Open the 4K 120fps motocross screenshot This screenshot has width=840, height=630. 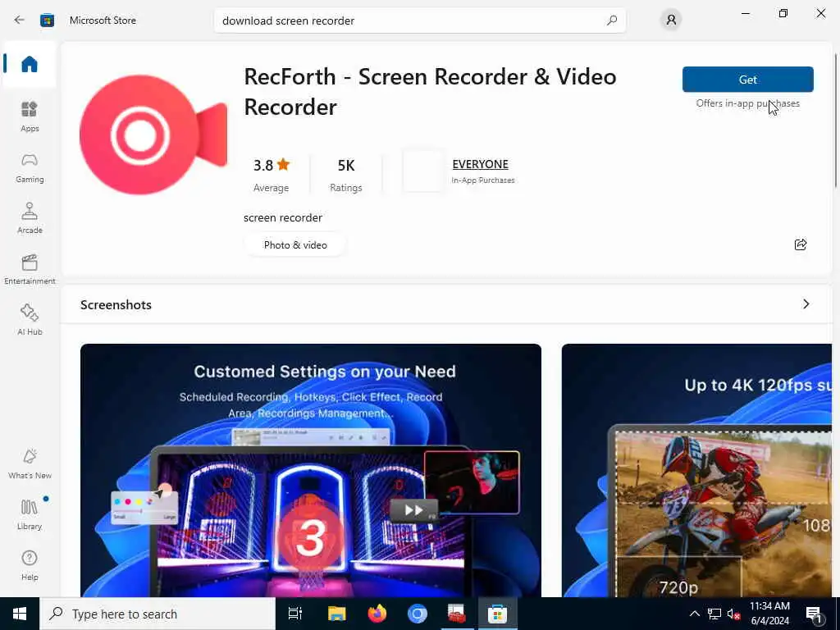[x=696, y=470]
